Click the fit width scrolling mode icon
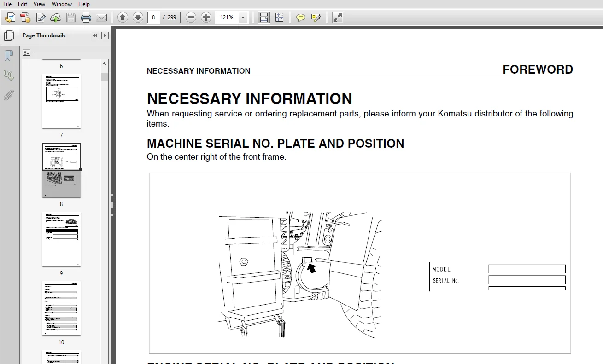The height and width of the screenshot is (364, 603). (x=263, y=17)
